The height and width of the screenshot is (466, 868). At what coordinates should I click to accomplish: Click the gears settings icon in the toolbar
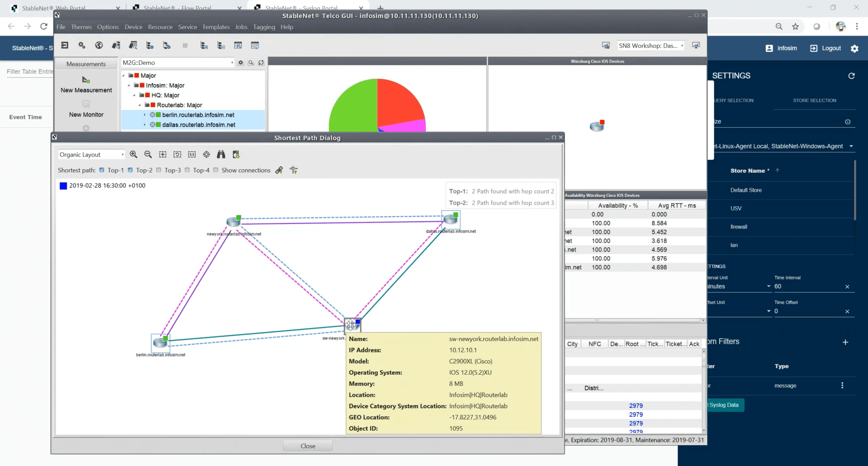click(x=81, y=45)
